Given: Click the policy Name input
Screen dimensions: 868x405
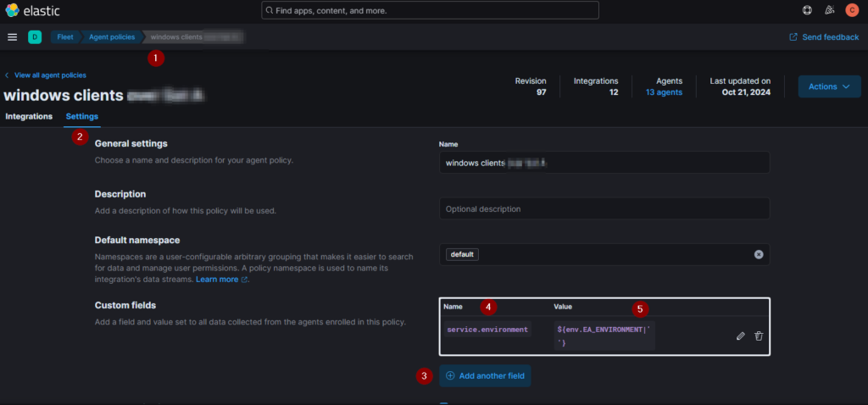Looking at the screenshot, I should pyautogui.click(x=604, y=163).
